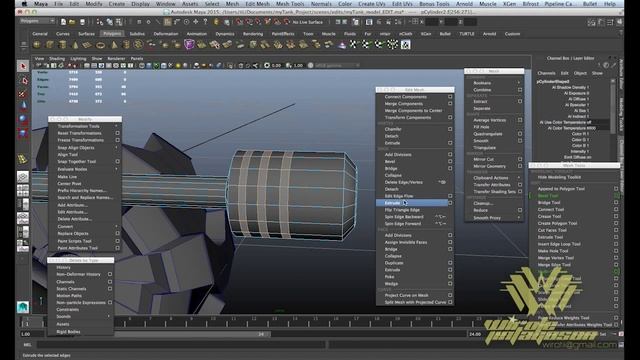Create a polygon sphere from the shelf
The width and height of the screenshot is (640, 360).
tap(37, 44)
